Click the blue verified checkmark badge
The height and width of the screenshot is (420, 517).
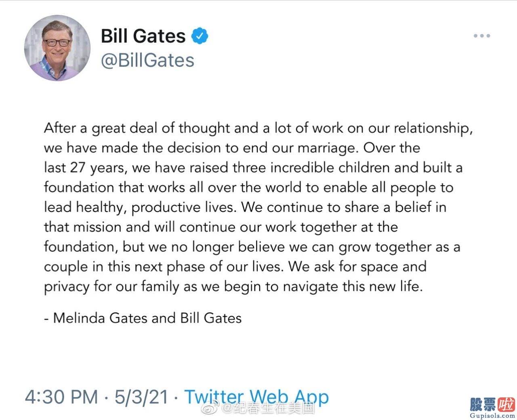[199, 36]
